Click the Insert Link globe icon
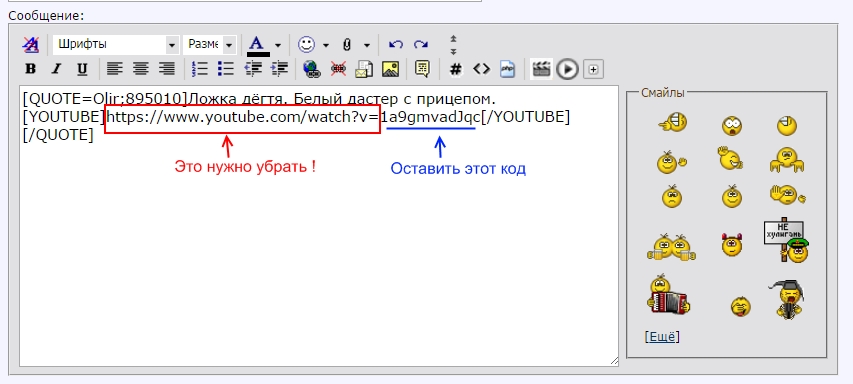This screenshot has height=384, width=853. pyautogui.click(x=312, y=69)
